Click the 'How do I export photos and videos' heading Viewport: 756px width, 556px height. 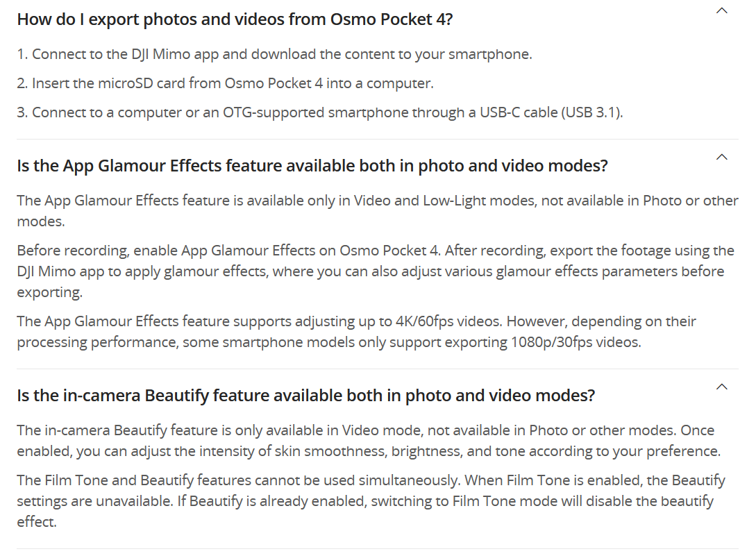(235, 19)
